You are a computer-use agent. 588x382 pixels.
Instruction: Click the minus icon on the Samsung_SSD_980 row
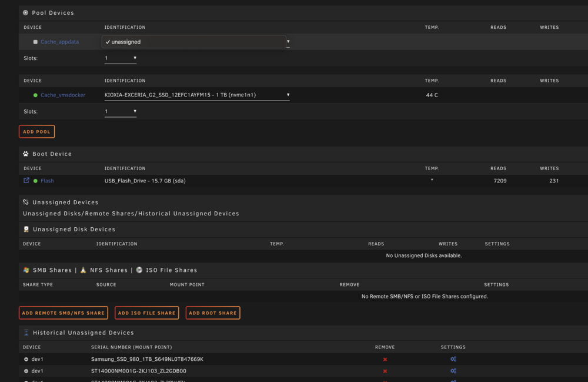click(x=26, y=359)
